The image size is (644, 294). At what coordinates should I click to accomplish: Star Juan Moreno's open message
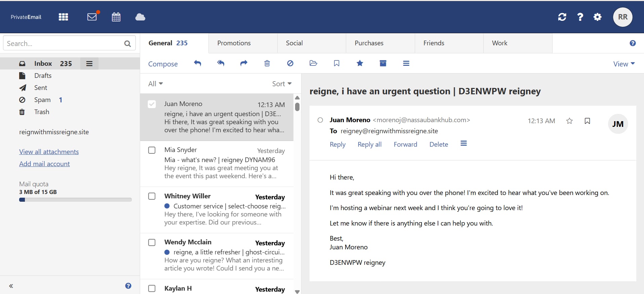pyautogui.click(x=569, y=121)
